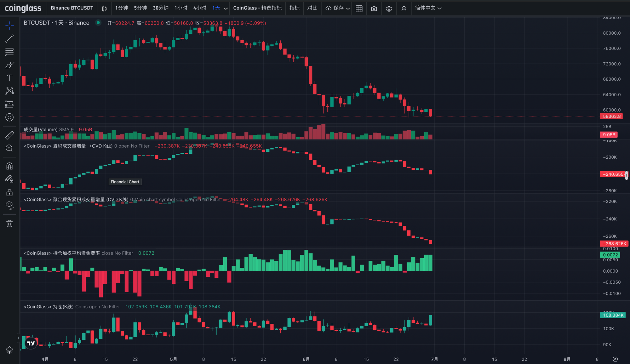Open the forecasting and measurement tools
Viewport: 630px width, 364px height.
click(x=9, y=104)
